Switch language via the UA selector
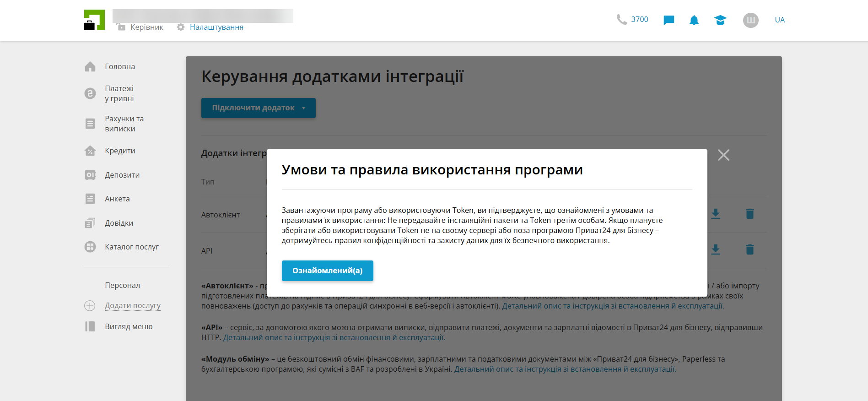 pyautogui.click(x=780, y=20)
